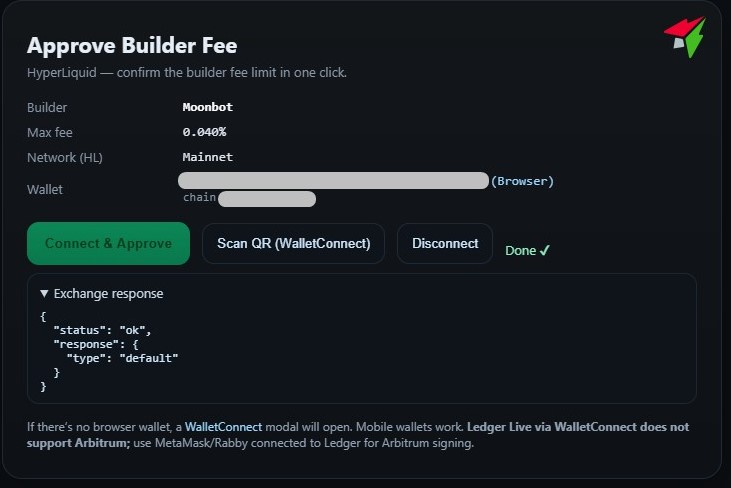The width and height of the screenshot is (731, 488).
Task: Click the Ledger Live Arbitrum warning text
Action: [577, 427]
